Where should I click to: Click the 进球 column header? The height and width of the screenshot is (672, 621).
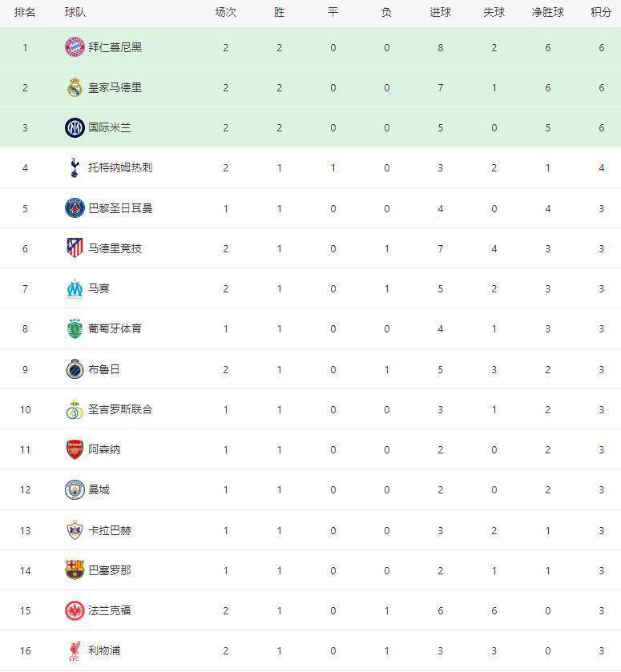pos(441,13)
